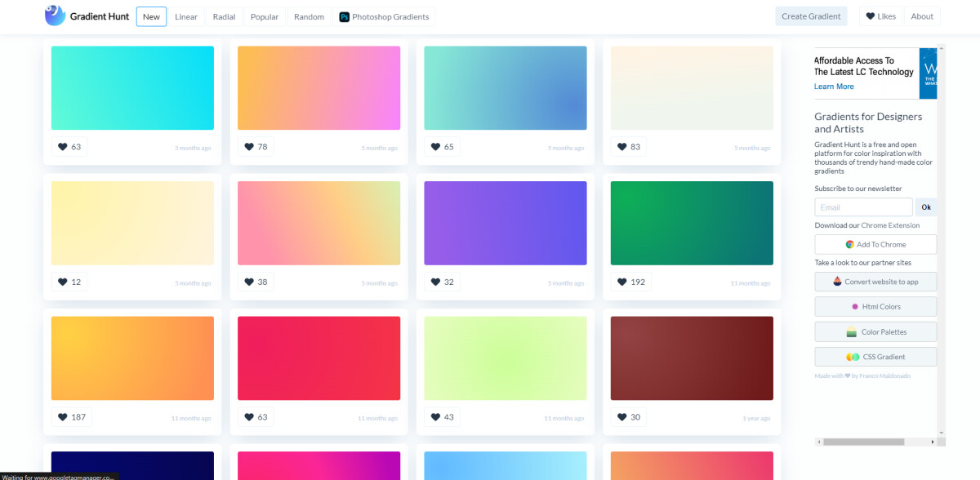Click the Ps icon for Photoshop Gradients
The height and width of the screenshot is (480, 980).
344,16
